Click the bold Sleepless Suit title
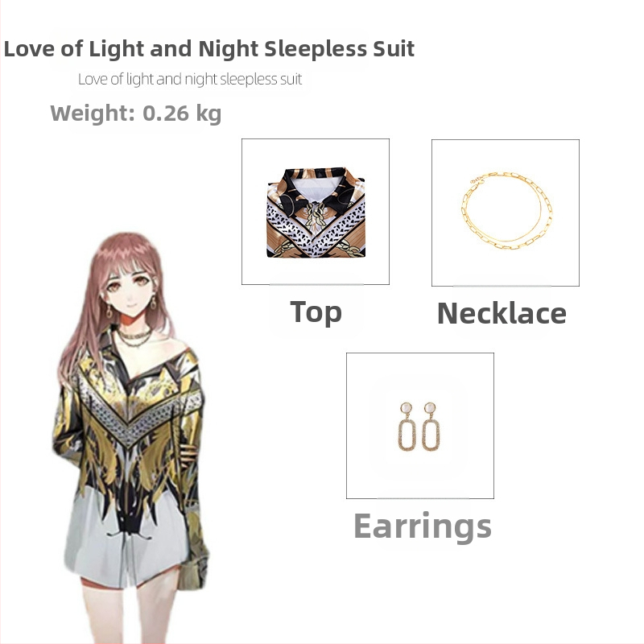The image size is (644, 644). pyautogui.click(x=209, y=49)
